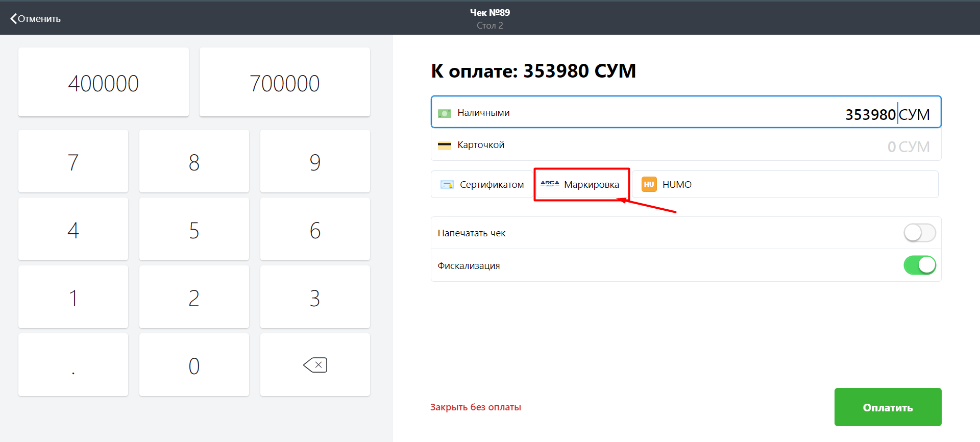Turn off the Фискализация switch

pos(920,265)
